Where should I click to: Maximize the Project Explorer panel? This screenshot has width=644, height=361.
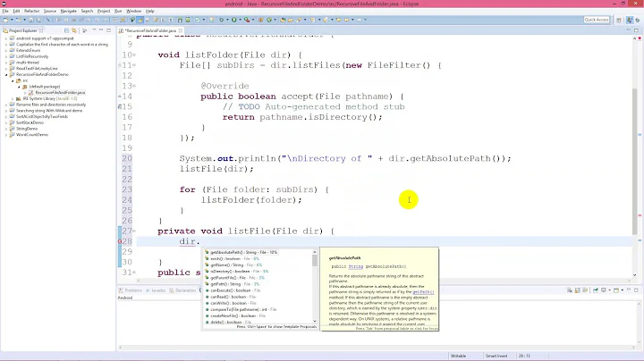108,30
